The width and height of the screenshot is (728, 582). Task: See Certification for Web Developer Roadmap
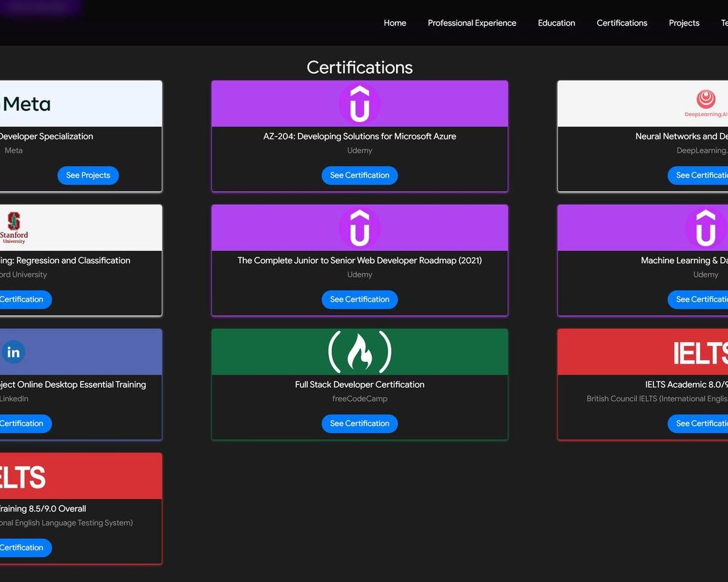pos(360,299)
